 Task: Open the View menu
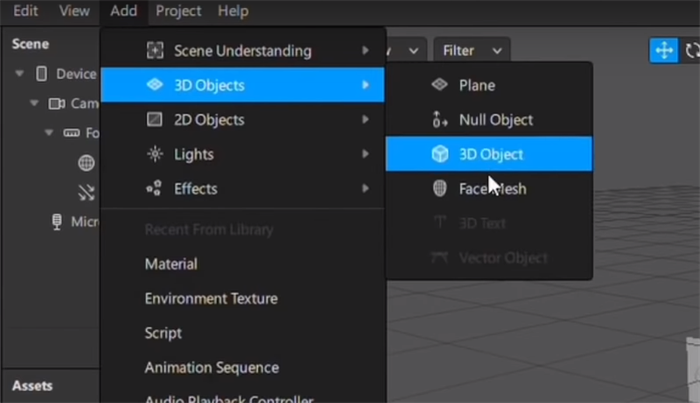point(74,11)
